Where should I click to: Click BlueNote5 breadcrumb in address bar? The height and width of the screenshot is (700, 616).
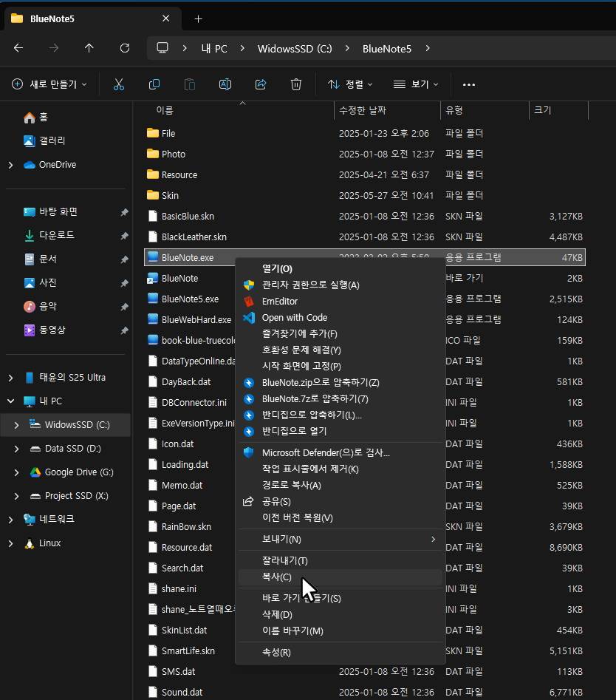click(387, 49)
